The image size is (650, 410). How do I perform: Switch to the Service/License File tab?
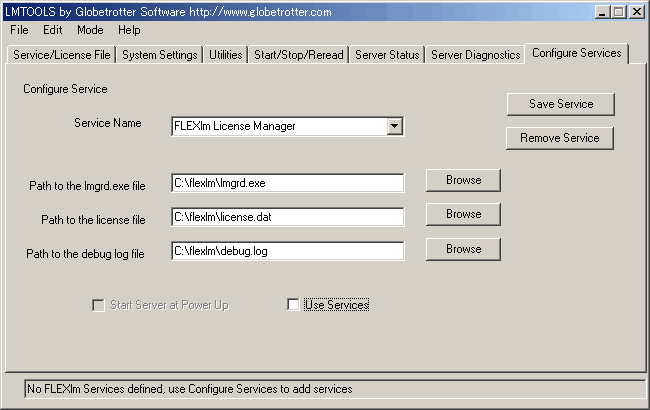(61, 55)
